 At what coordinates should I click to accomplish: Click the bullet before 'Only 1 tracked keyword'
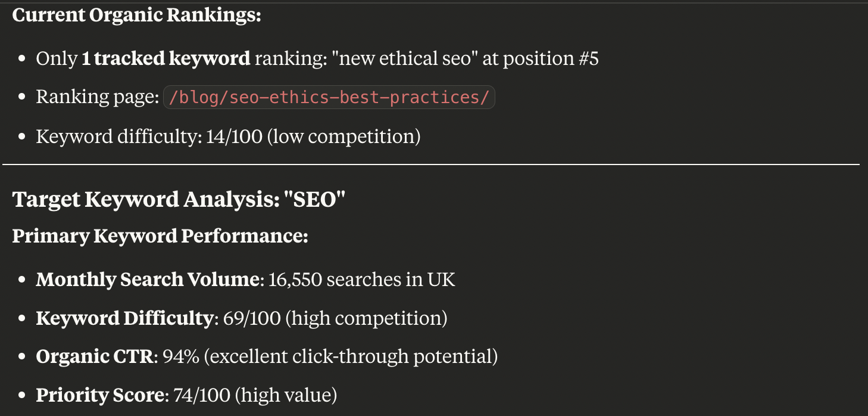[x=22, y=59]
